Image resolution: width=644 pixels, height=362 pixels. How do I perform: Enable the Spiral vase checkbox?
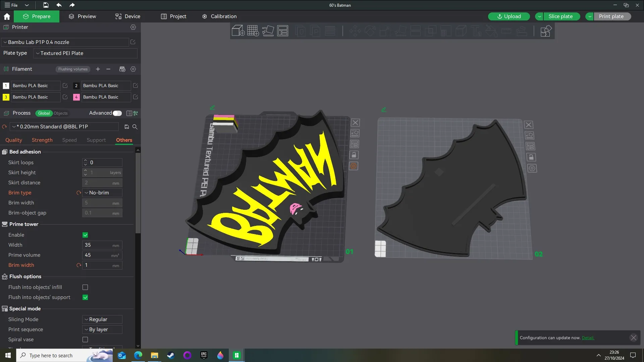pyautogui.click(x=85, y=340)
